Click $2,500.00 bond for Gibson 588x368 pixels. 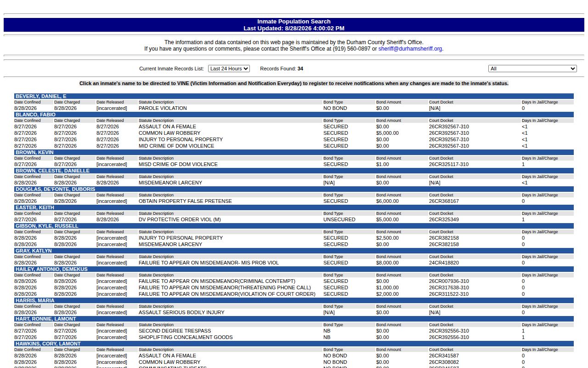pos(387,238)
